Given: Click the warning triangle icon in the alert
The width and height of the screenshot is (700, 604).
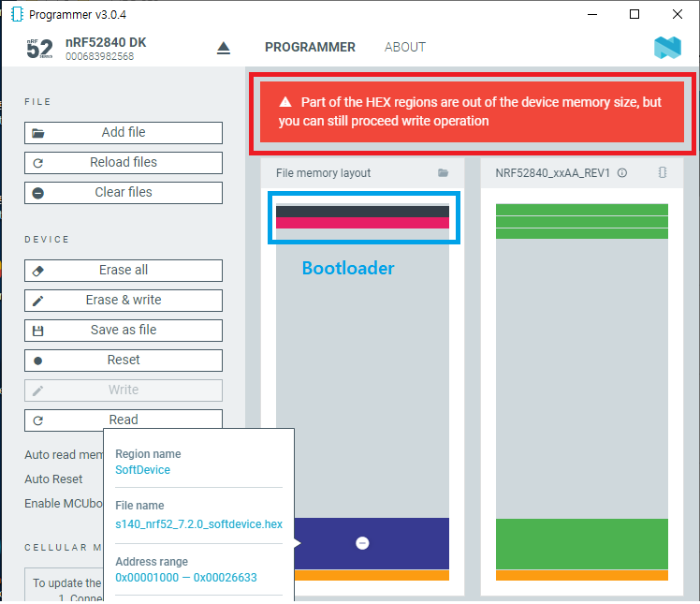Looking at the screenshot, I should tap(285, 102).
